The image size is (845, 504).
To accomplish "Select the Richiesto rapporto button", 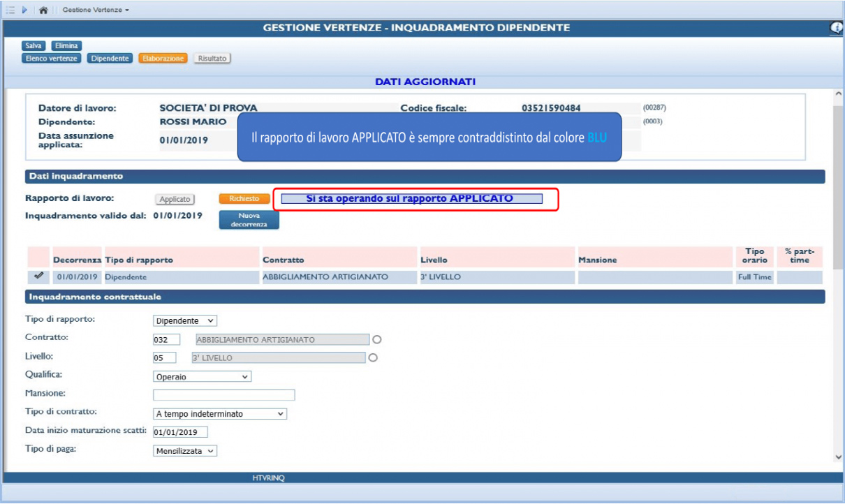I will [244, 199].
